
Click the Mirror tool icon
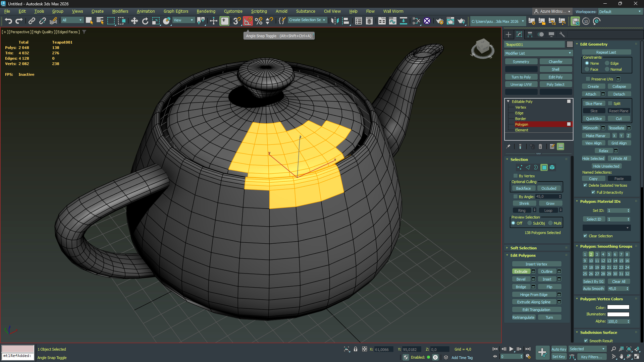tap(334, 21)
